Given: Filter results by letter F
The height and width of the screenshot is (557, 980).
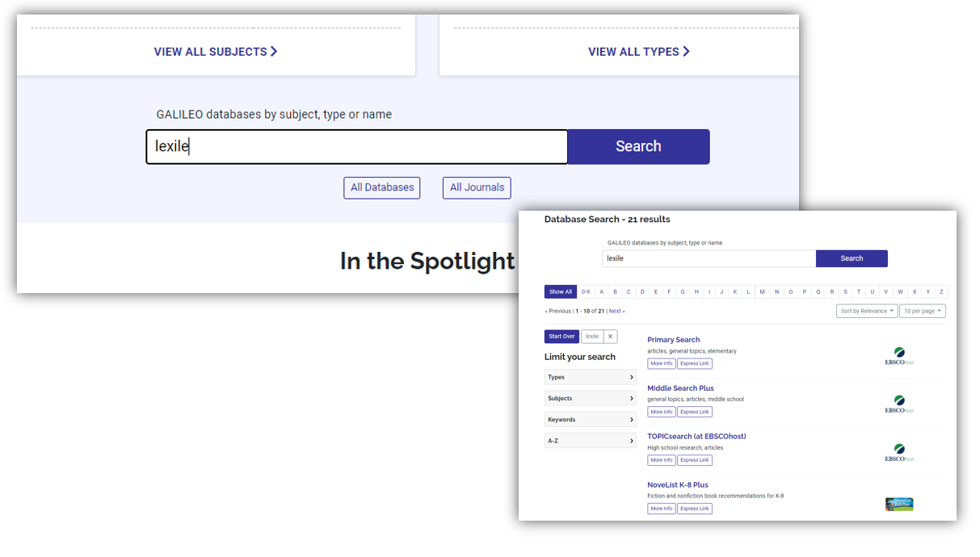Looking at the screenshot, I should [x=669, y=291].
